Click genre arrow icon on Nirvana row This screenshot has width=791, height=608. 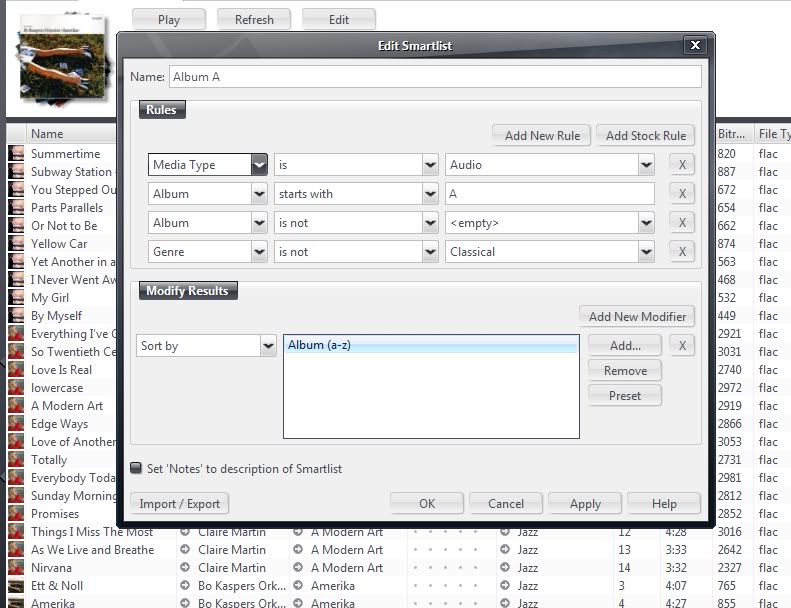click(504, 567)
